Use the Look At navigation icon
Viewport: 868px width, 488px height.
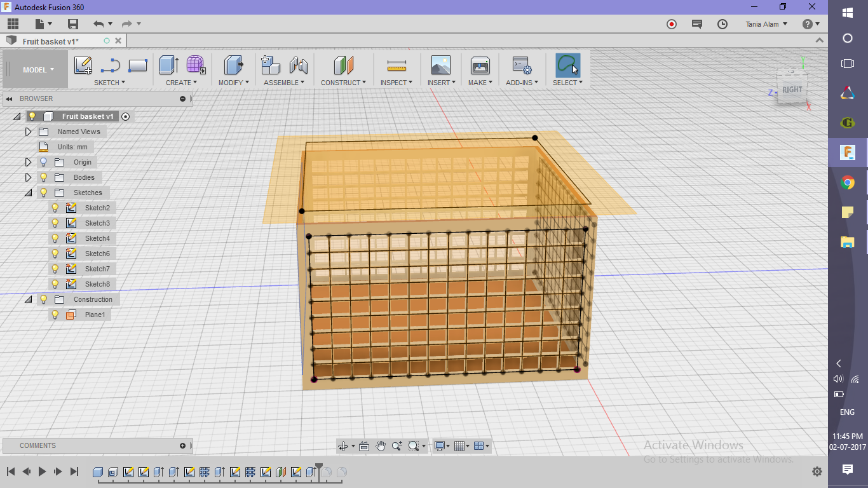click(x=364, y=446)
